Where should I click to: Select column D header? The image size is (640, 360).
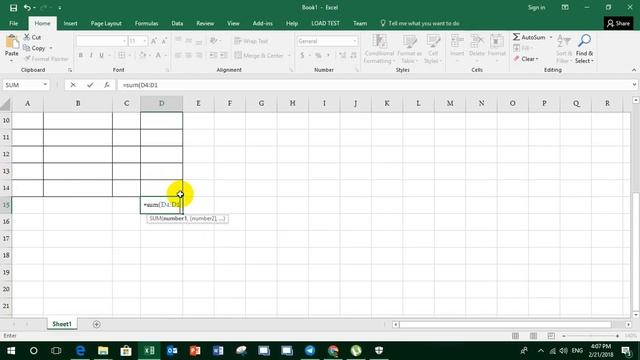(x=162, y=104)
